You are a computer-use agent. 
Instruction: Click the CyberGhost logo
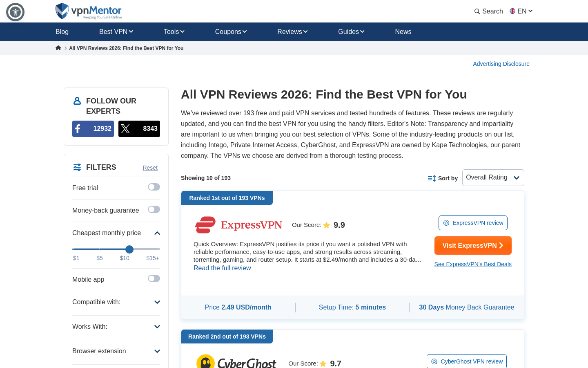point(236,361)
